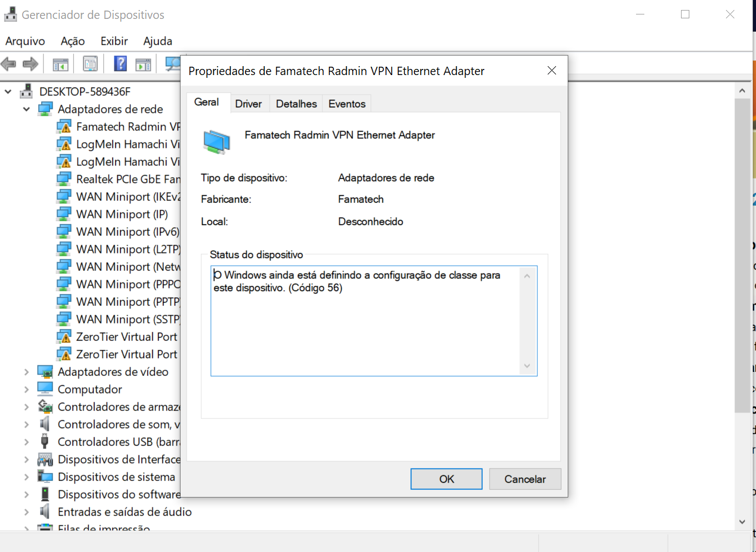
Task: Expand the Controladores de som node
Action: pos(26,424)
